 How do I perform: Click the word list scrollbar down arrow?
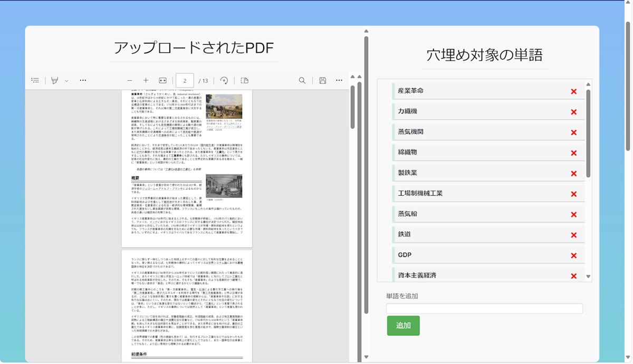point(588,276)
